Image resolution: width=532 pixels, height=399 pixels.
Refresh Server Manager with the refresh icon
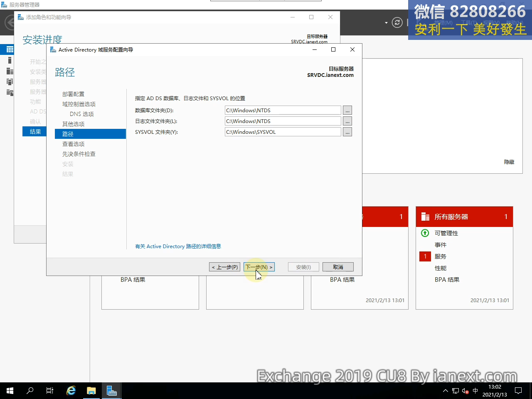pos(397,22)
